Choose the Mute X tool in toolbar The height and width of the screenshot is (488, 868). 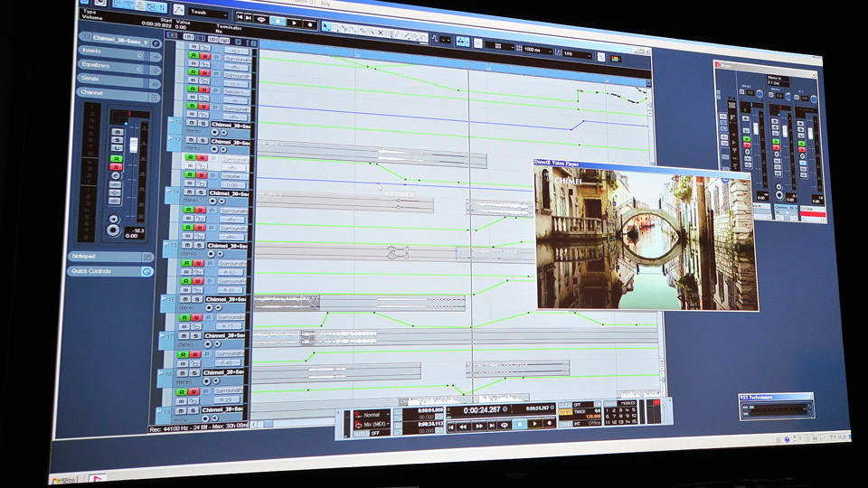[381, 33]
